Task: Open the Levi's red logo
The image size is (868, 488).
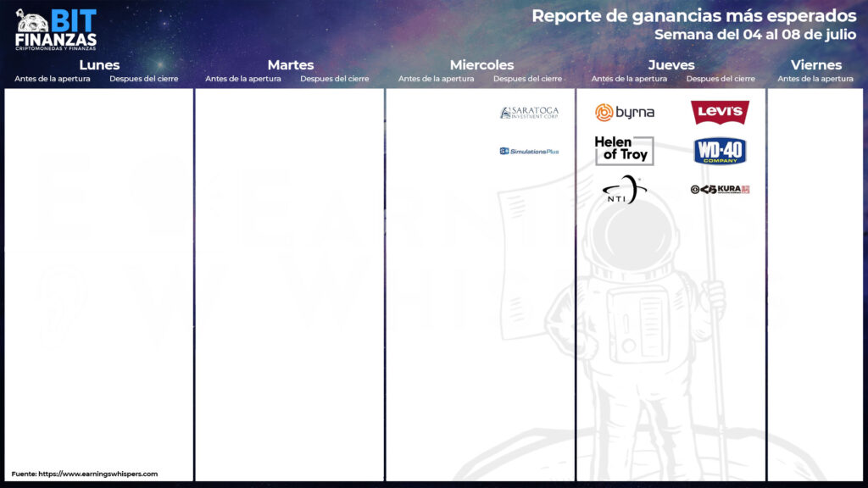Action: pyautogui.click(x=720, y=113)
